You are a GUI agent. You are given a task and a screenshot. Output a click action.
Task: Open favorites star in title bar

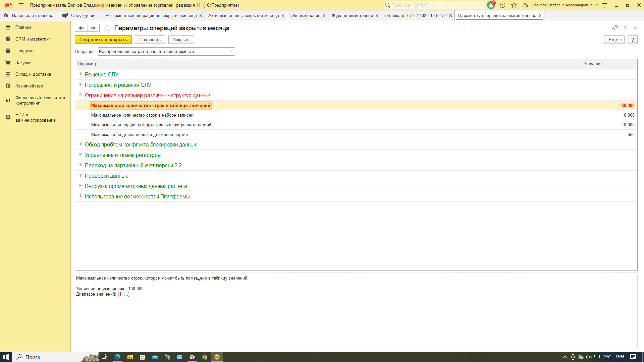[x=514, y=5]
